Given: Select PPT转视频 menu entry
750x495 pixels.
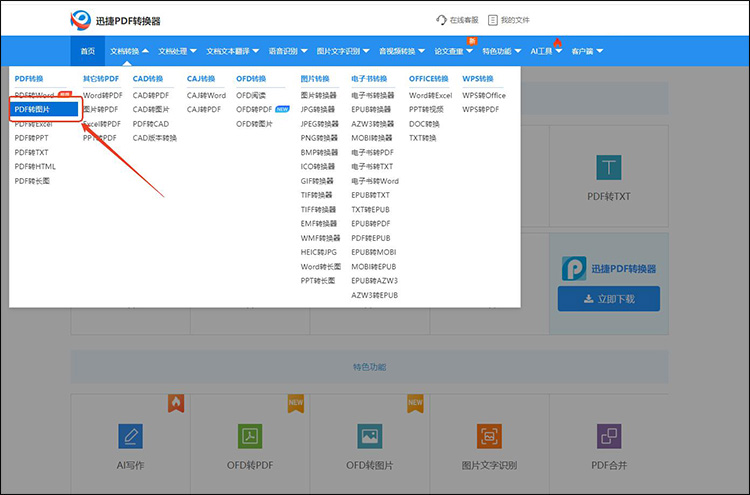Looking at the screenshot, I should point(426,110).
